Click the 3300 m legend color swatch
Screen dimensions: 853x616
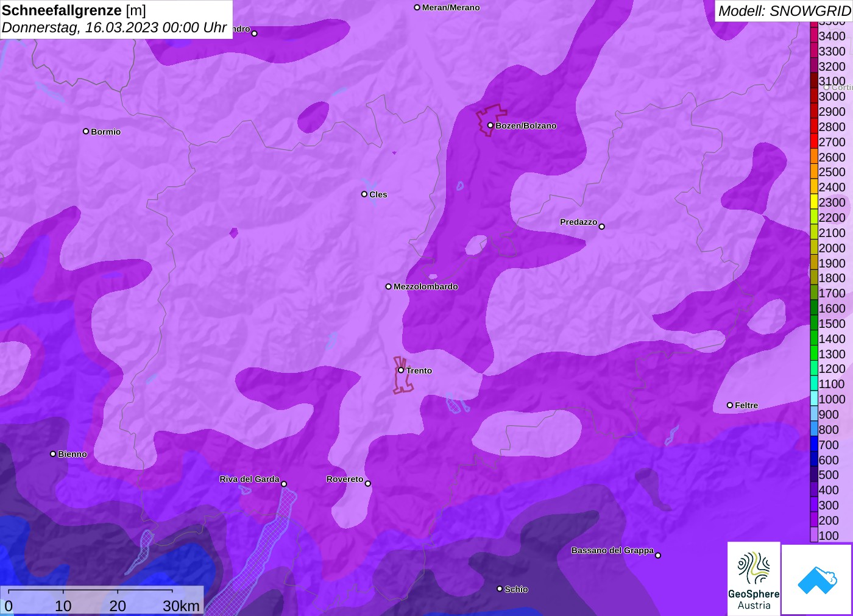(x=814, y=51)
